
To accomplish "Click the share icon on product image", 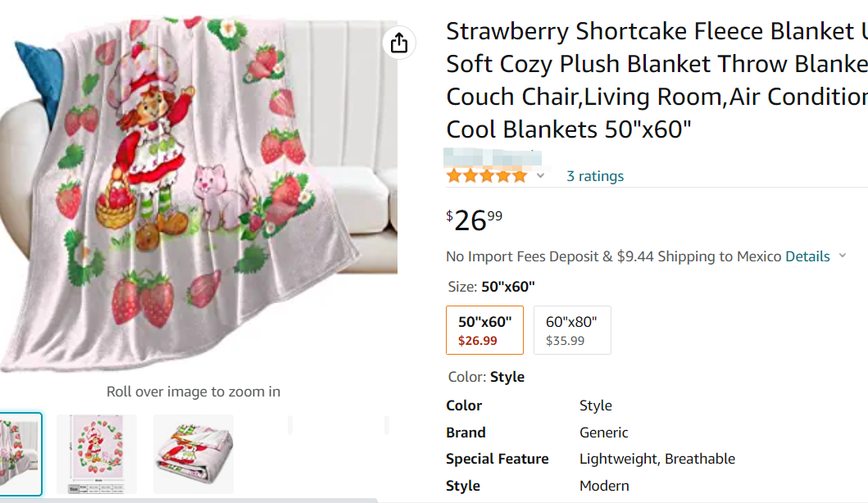I will [x=399, y=43].
